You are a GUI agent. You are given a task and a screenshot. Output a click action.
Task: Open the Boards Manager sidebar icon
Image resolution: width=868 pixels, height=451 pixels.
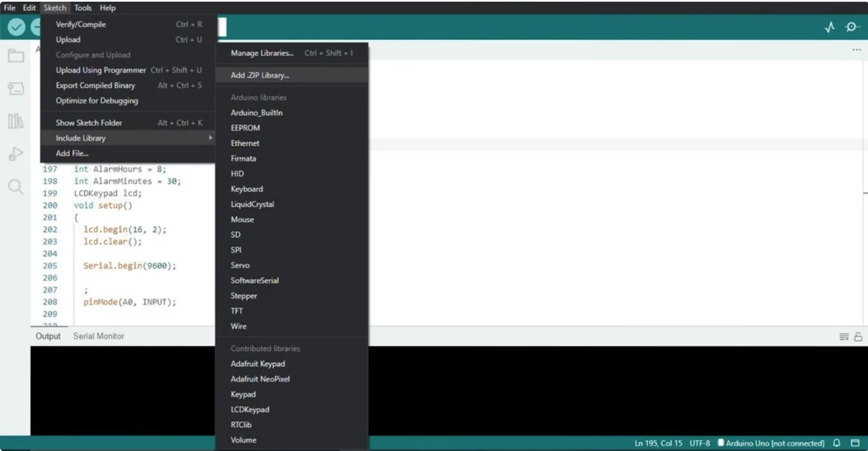[x=16, y=88]
